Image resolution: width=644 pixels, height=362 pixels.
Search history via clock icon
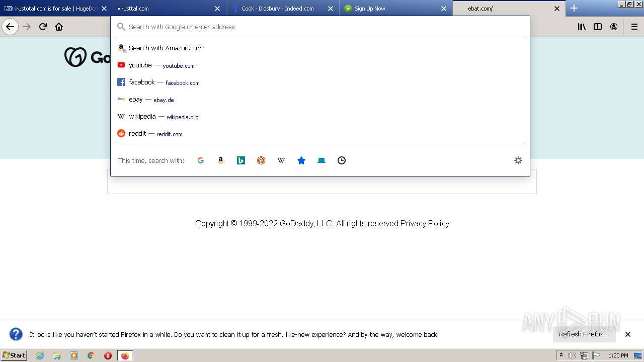click(x=342, y=160)
